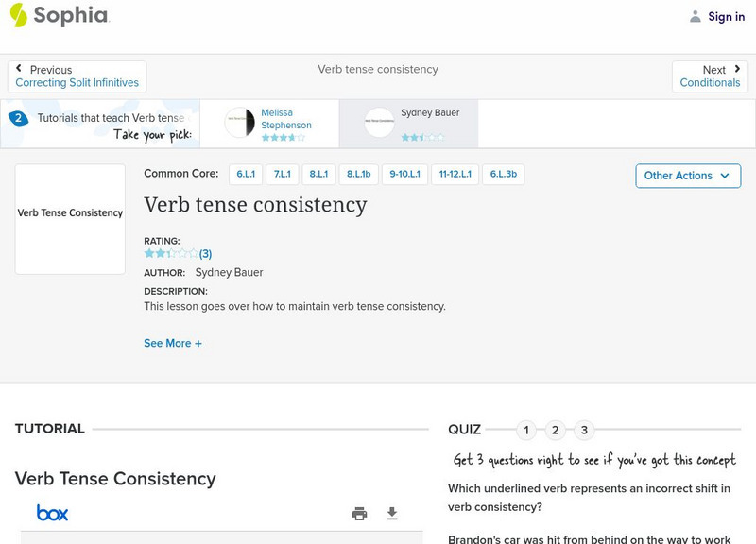Screen dimensions: 756x544
Task: Click Sydney Bauer's tutorial avatar
Action: click(379, 123)
